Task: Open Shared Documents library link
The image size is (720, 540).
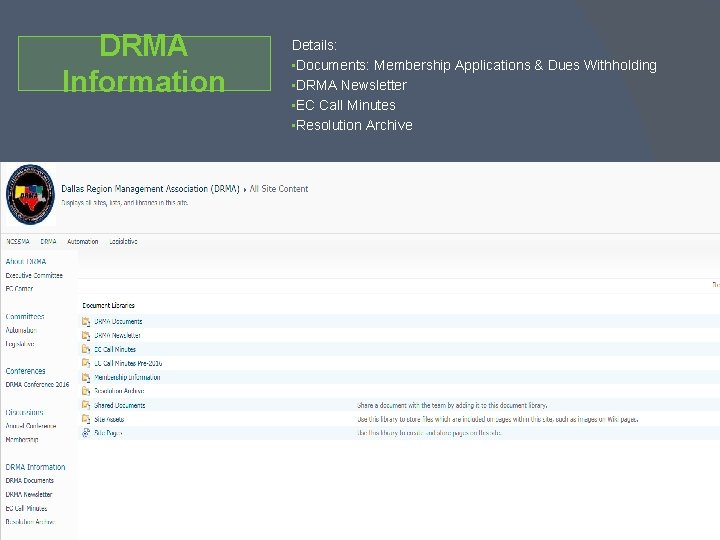Action: pos(120,405)
